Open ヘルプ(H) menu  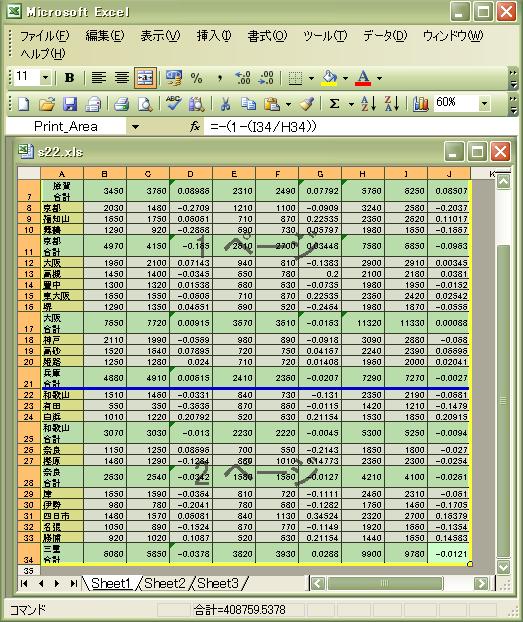pos(42,54)
